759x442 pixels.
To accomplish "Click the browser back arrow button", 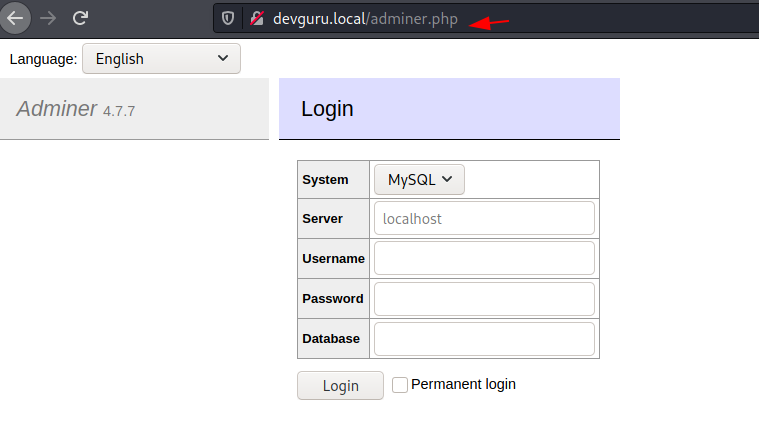I will (x=15, y=18).
